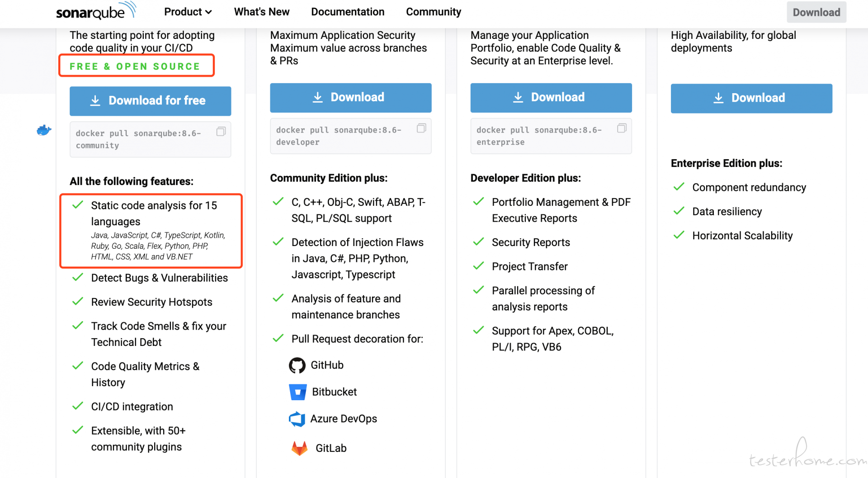Download the Developer Edition
Image resolution: width=868 pixels, height=478 pixels.
351,98
